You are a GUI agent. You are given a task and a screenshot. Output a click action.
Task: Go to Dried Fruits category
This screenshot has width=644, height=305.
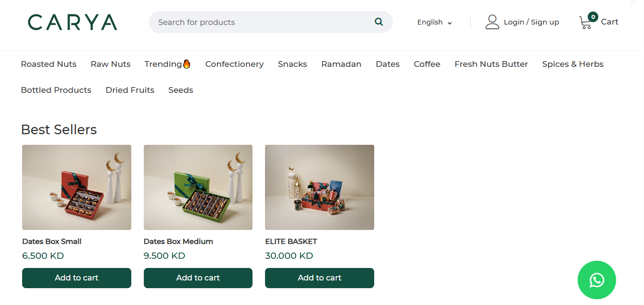click(x=130, y=90)
